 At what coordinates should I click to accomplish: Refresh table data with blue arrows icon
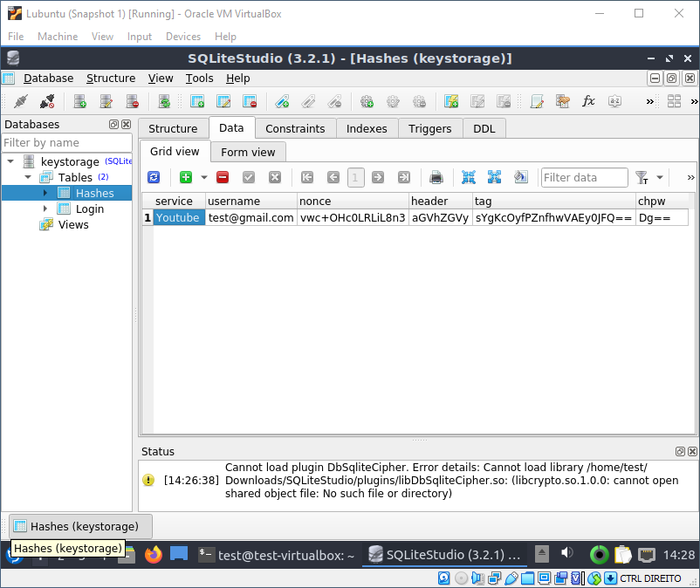[x=154, y=178]
